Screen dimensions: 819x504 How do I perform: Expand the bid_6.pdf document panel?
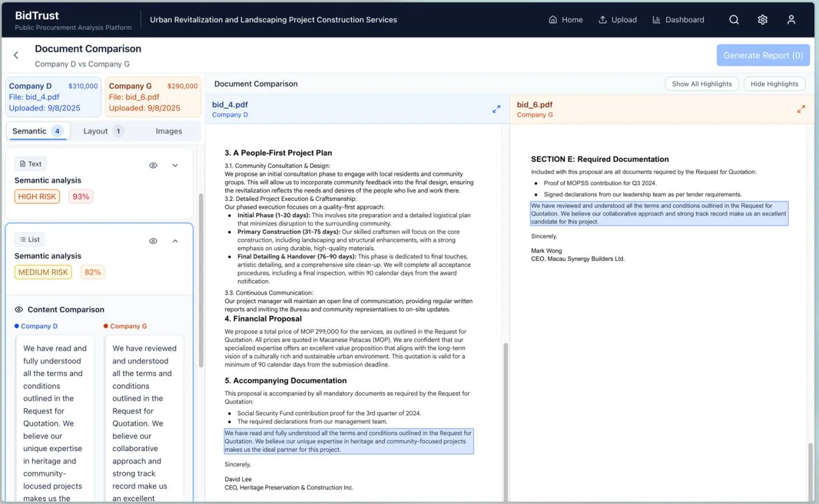(x=801, y=109)
